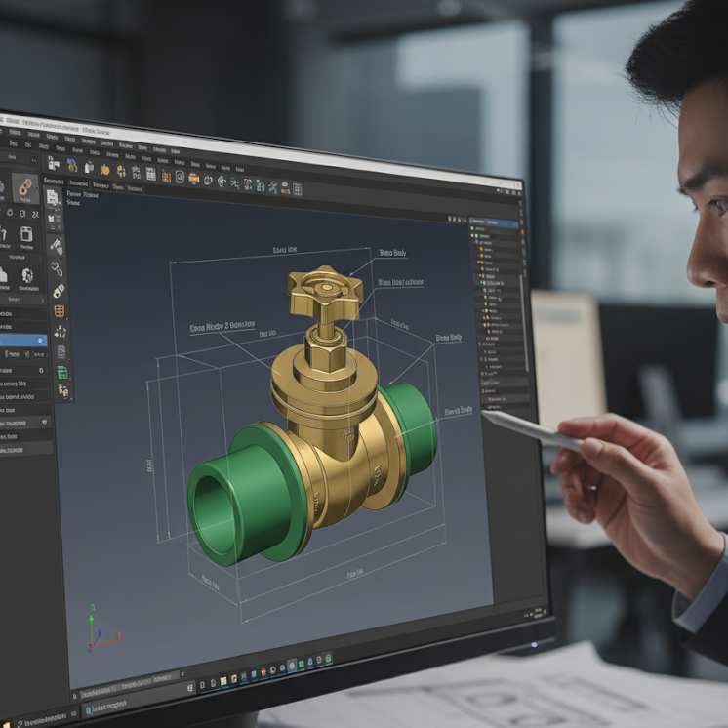Select the orange table icon in vertical toolbar
728x728 pixels.
[60, 311]
